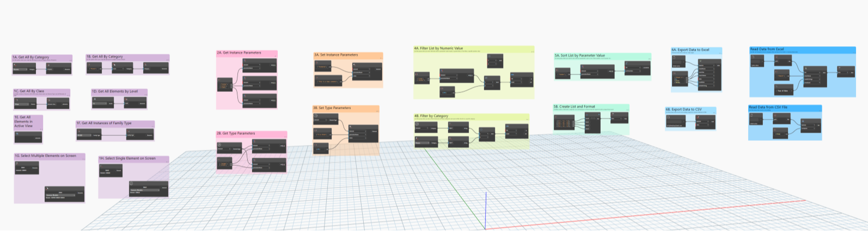Screen dimensions: 868x231
Task: Select the '1D. Get All Elements by Level' title
Action: 115,91
